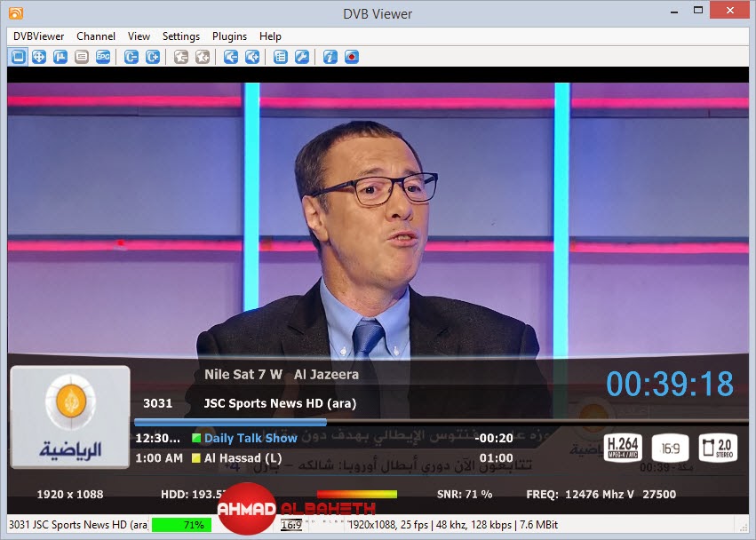The image size is (756, 540).
Task: Open the DVBViewer menu
Action: point(38,36)
